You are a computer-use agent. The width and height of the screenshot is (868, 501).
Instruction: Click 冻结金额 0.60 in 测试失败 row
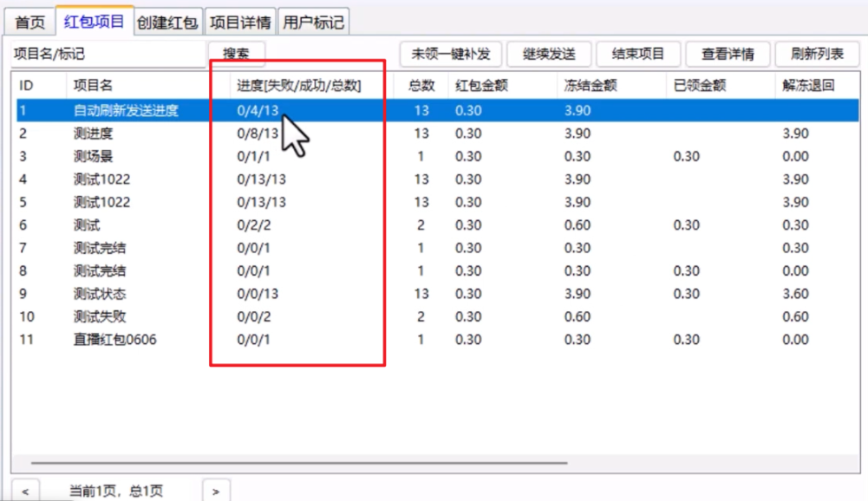pyautogui.click(x=578, y=316)
